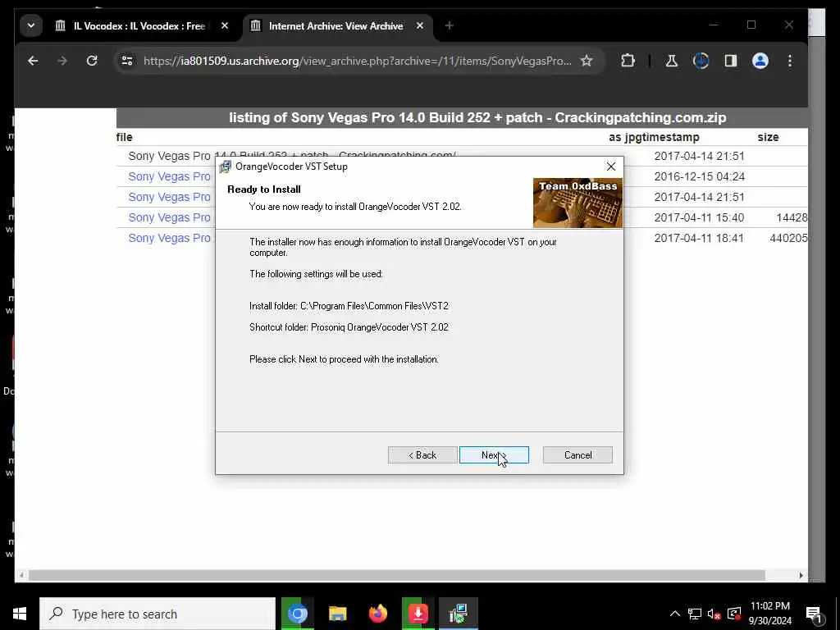Screen dimensions: 840x630
Task: Open the network tray icon
Action: pyautogui.click(x=695, y=614)
